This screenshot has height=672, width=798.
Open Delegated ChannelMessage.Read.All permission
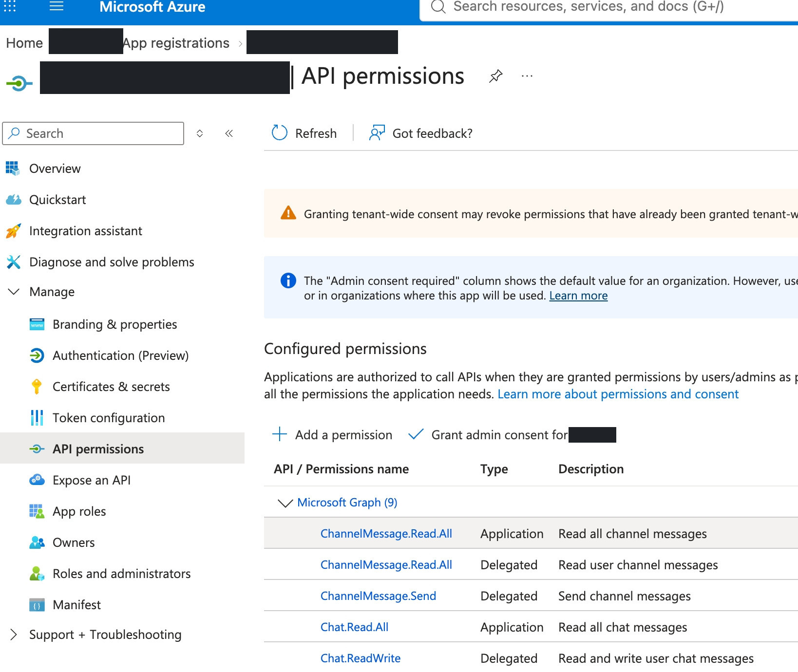point(386,565)
